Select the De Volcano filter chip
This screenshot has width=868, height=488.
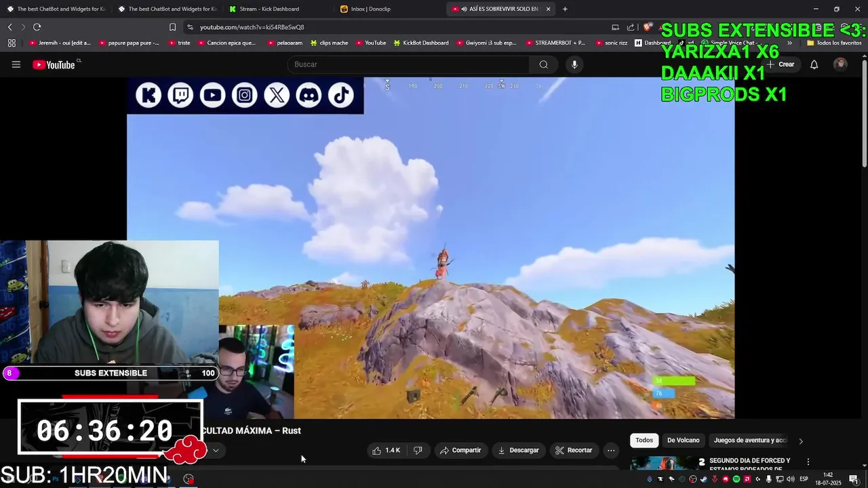(683, 441)
